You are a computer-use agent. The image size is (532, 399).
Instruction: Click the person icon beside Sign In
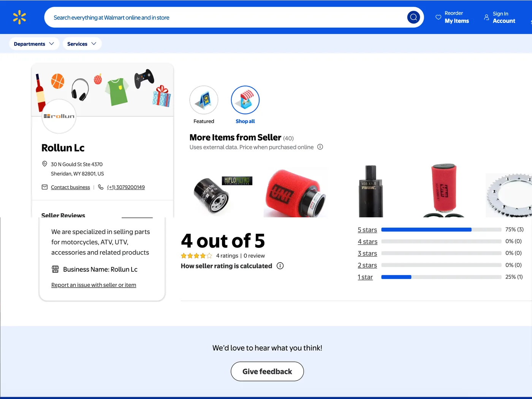486,17
